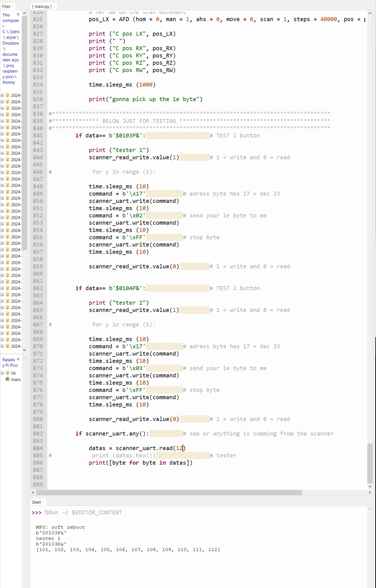This screenshot has height=588, width=376.
Task: Click the 'Users' path link
Action: [x=15, y=31]
